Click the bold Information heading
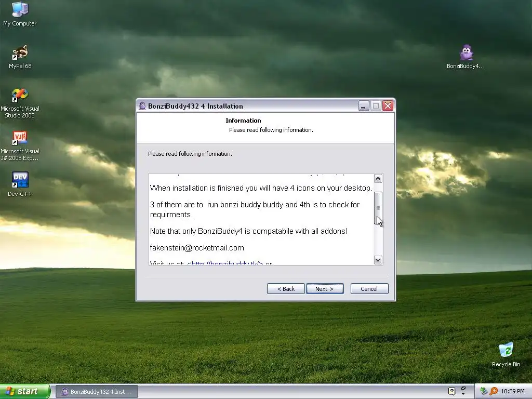532x399 pixels. (243, 121)
